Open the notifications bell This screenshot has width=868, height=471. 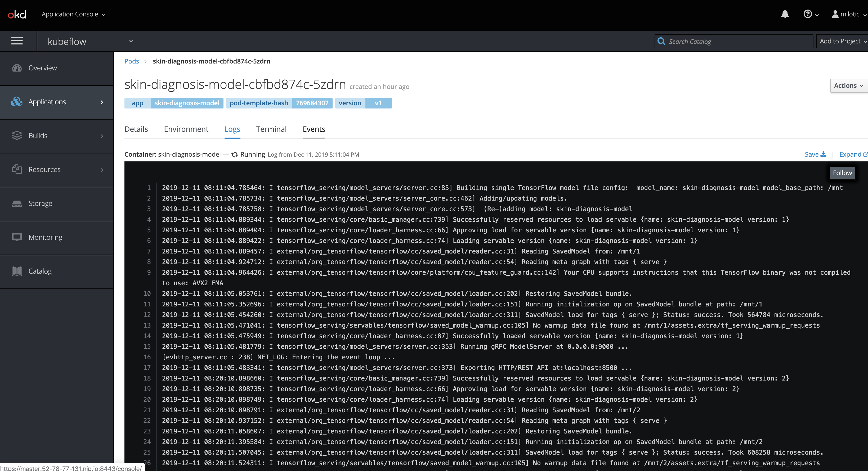coord(785,14)
